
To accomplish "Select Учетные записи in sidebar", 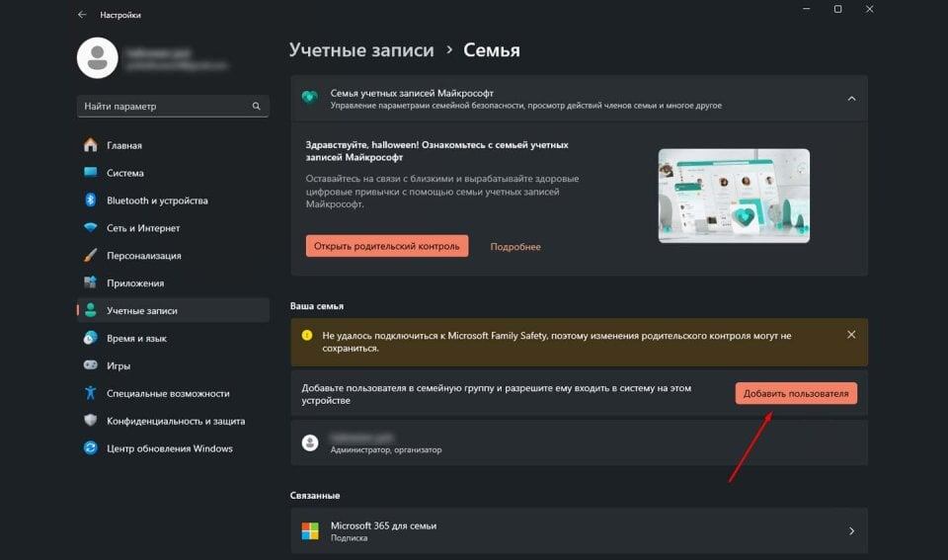I will (x=173, y=310).
